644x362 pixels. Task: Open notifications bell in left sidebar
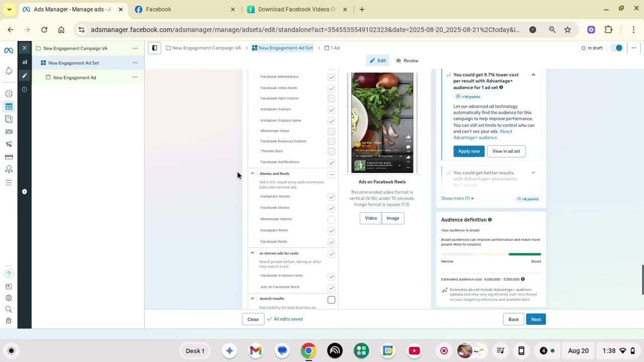(9, 71)
